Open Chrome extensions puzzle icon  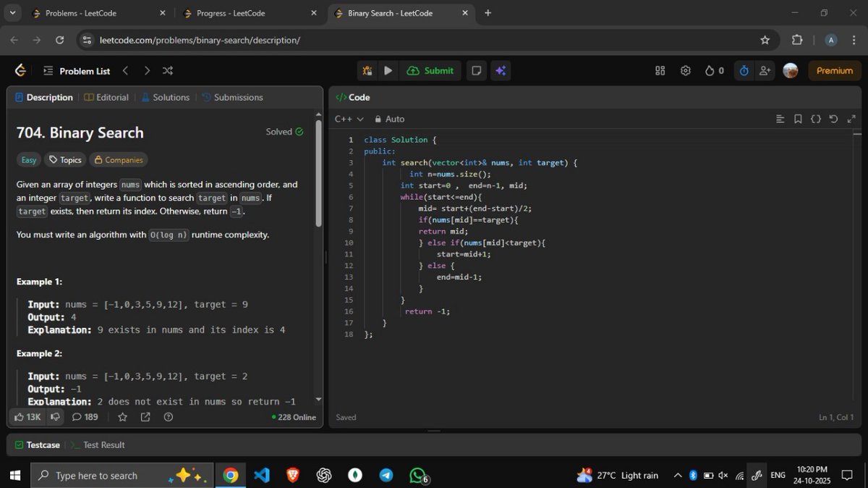(x=797, y=40)
